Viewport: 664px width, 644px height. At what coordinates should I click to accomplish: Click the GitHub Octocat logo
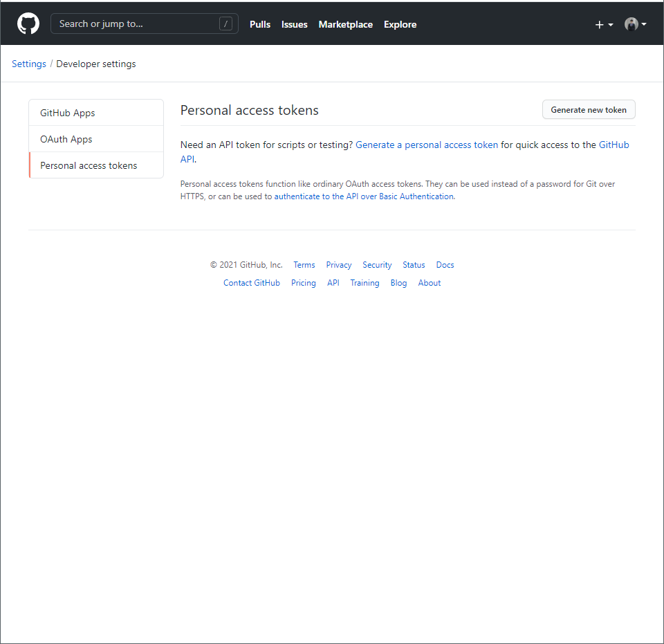click(x=28, y=24)
